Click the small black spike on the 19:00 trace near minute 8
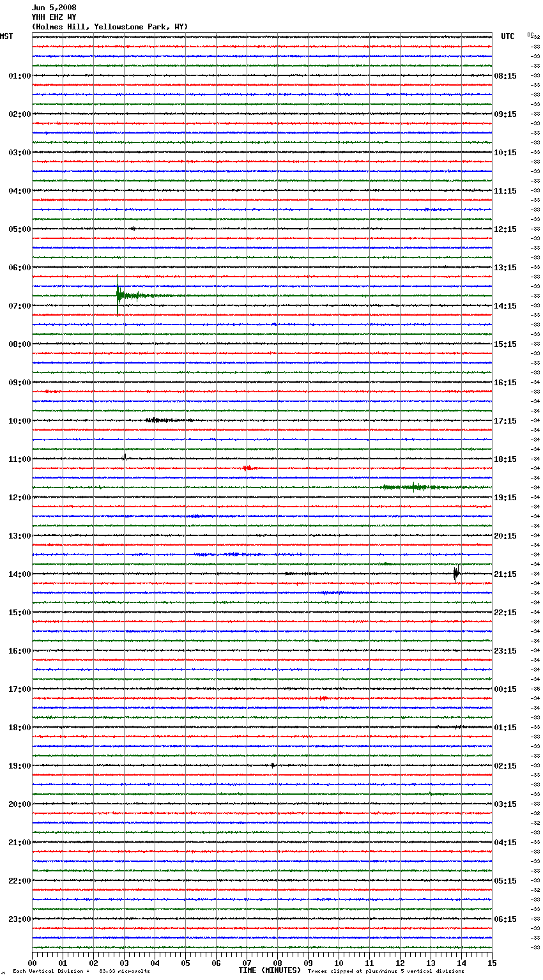 coord(273,765)
